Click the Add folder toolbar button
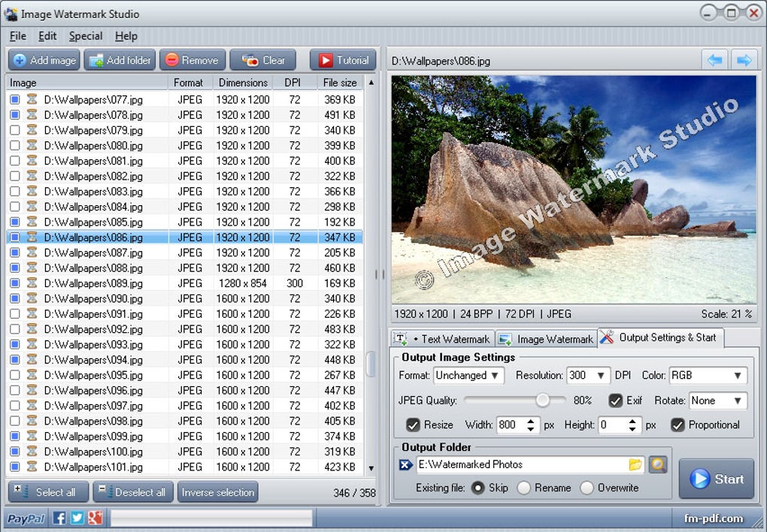The width and height of the screenshot is (767, 532). [120, 60]
